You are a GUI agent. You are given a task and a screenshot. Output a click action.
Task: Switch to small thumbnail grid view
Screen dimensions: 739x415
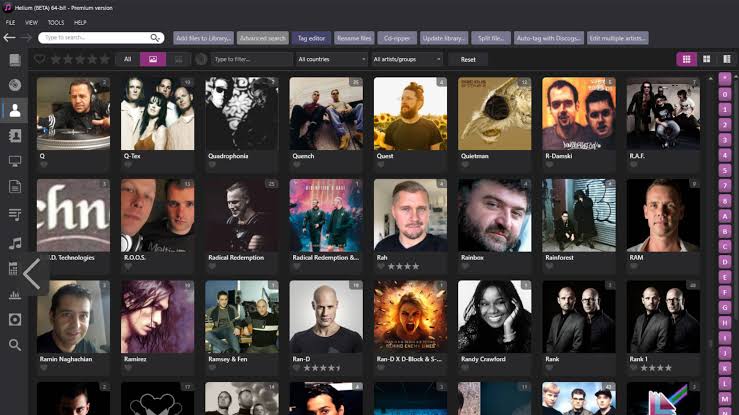[x=687, y=59]
